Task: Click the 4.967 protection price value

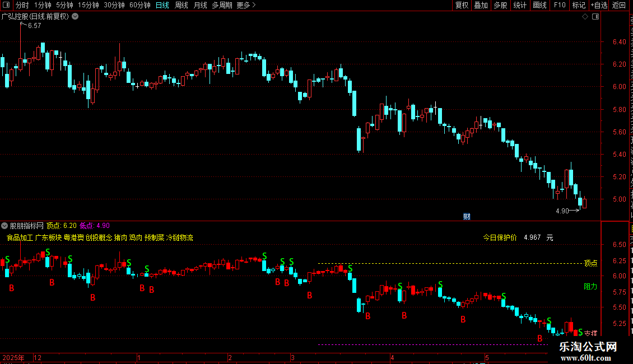Action: click(532, 237)
